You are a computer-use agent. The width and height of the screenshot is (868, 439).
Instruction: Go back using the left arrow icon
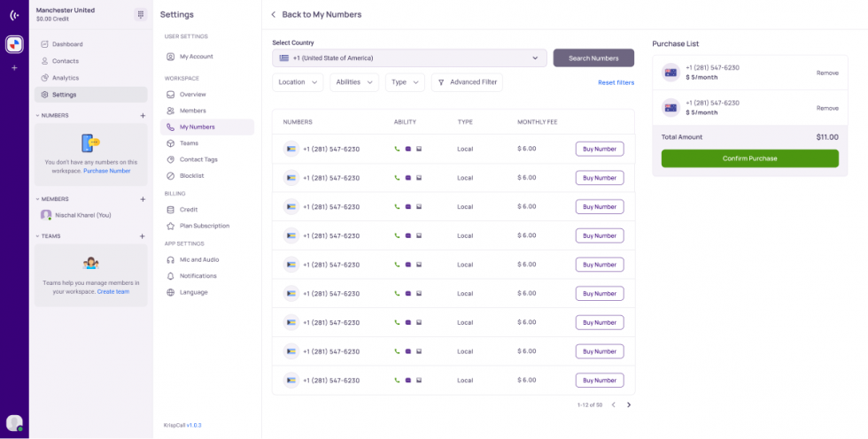coord(273,14)
